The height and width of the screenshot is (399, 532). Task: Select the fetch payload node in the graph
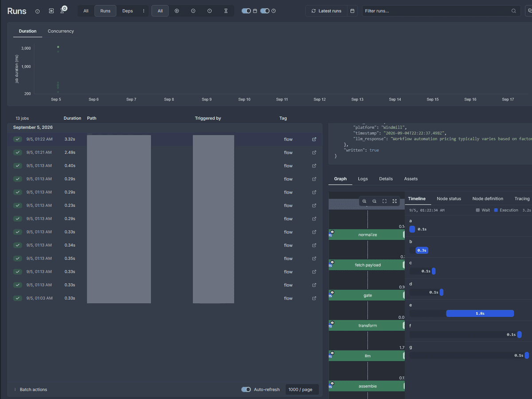[x=367, y=265]
